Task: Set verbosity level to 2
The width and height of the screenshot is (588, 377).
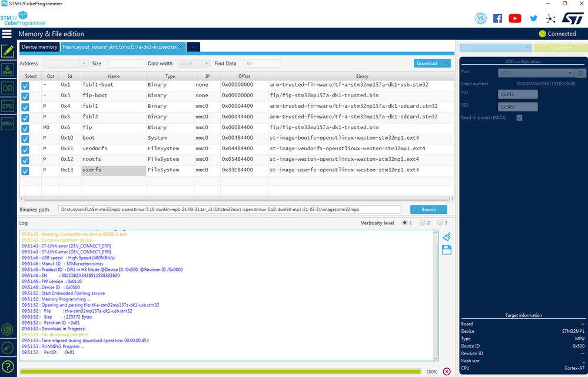Action: point(422,223)
